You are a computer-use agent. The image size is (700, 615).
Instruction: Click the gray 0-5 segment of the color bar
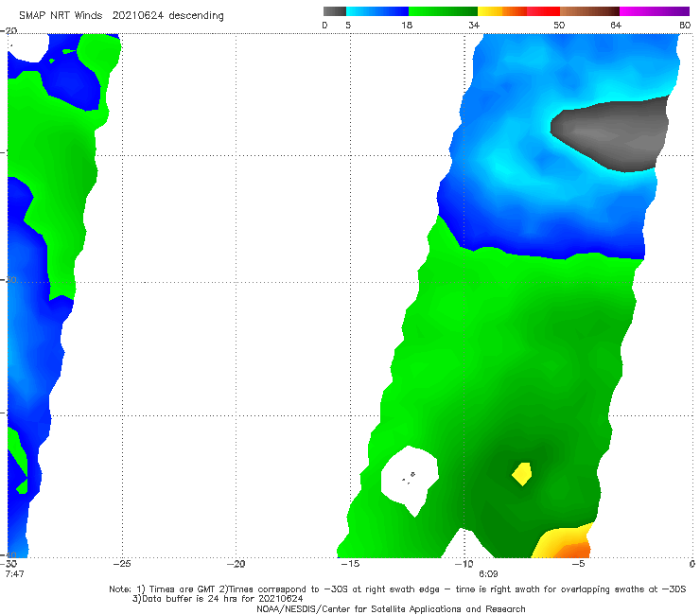click(x=335, y=11)
